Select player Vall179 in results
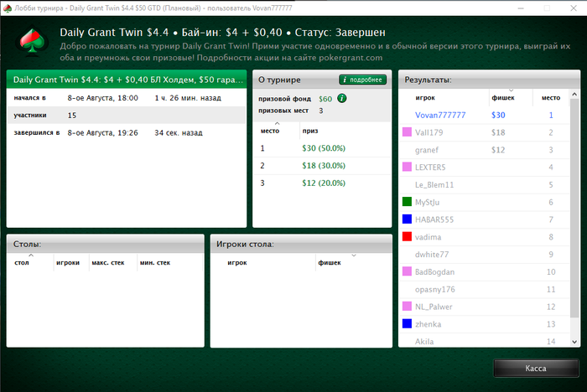Viewport: 587px width, 392px height. (x=485, y=132)
